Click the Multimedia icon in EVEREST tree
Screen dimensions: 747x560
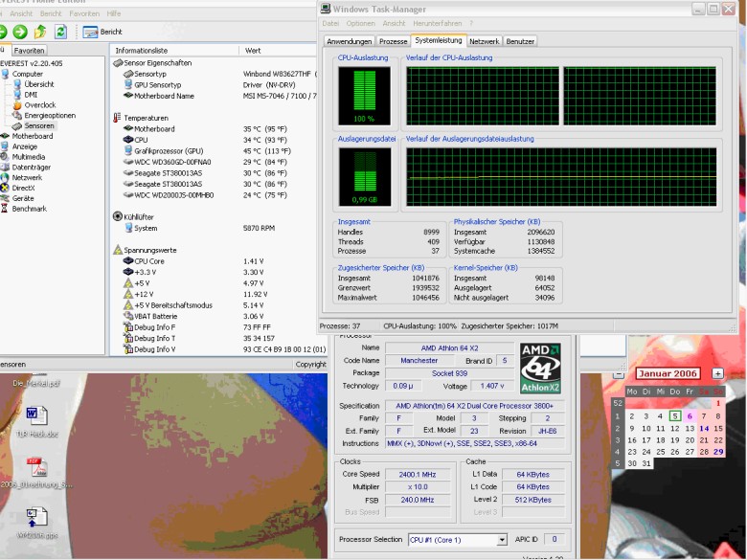5,157
